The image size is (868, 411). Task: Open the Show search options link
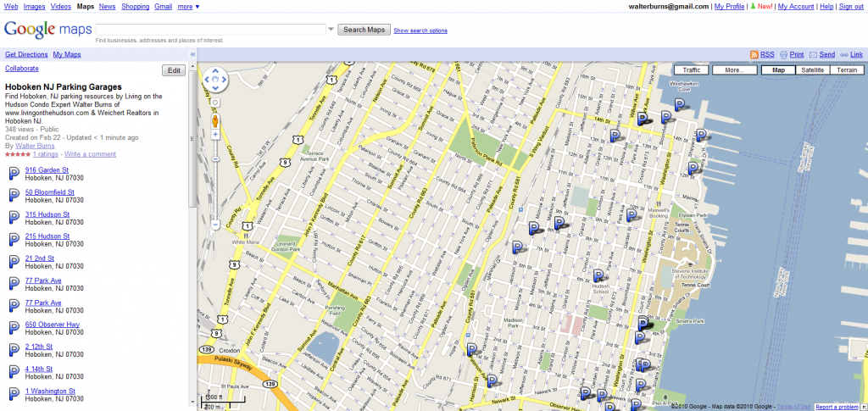click(x=420, y=31)
